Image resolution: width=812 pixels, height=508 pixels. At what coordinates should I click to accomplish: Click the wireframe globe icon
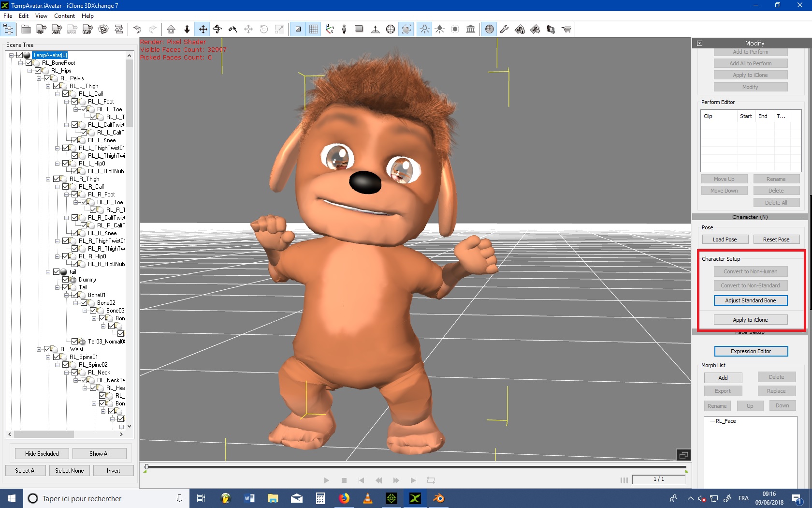[x=391, y=30]
